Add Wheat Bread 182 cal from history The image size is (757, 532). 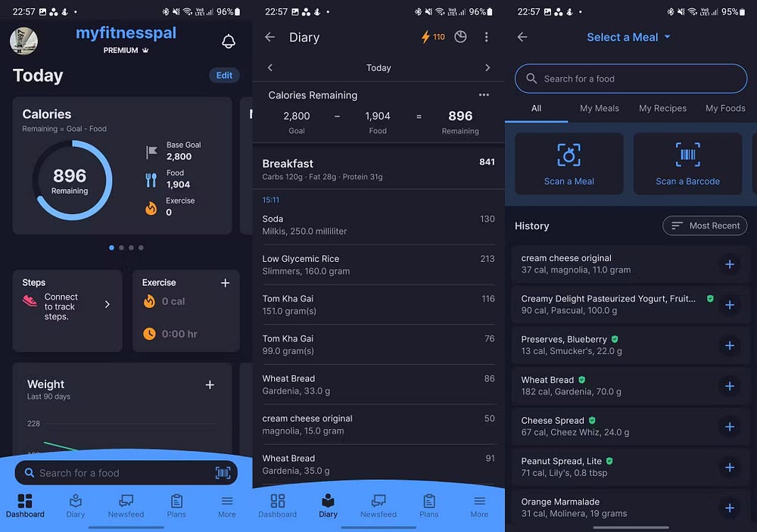click(730, 386)
